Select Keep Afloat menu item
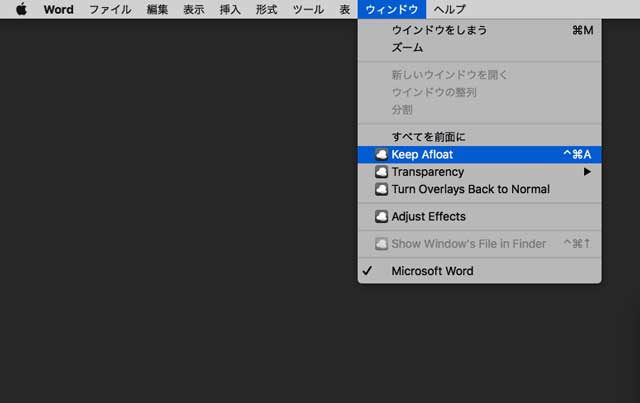This screenshot has height=403, width=640. pyautogui.click(x=480, y=154)
